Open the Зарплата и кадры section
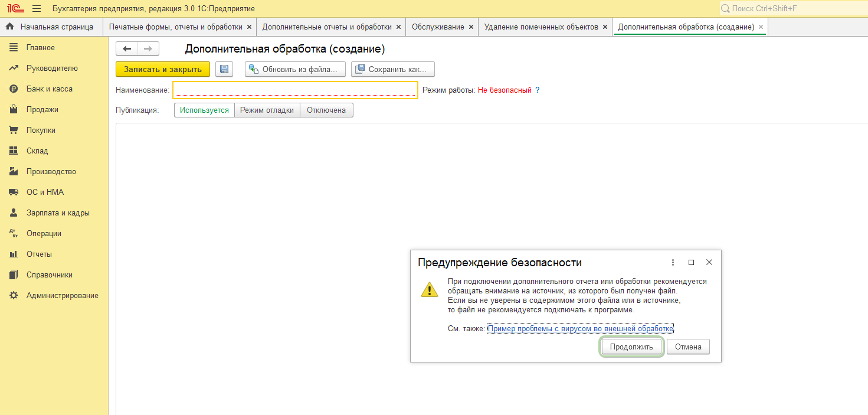This screenshot has width=868, height=415. [x=58, y=213]
